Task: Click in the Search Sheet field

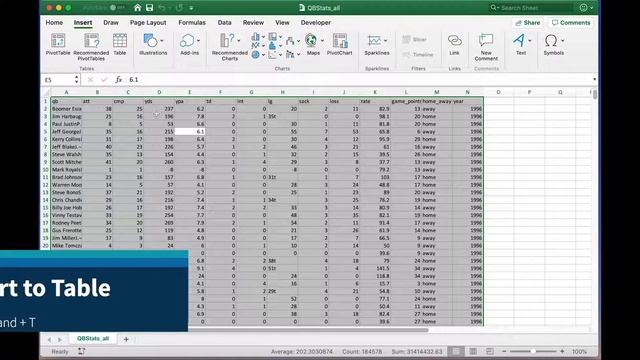Action: (x=531, y=8)
